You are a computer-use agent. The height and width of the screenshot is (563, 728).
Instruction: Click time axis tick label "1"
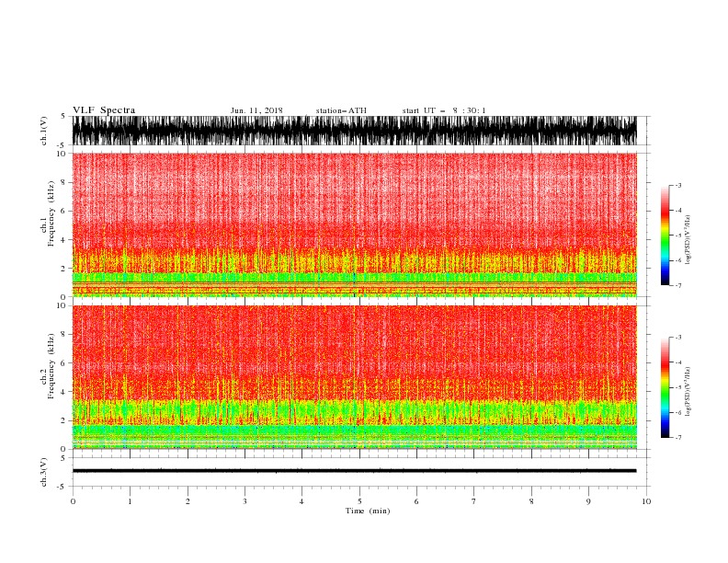click(130, 501)
